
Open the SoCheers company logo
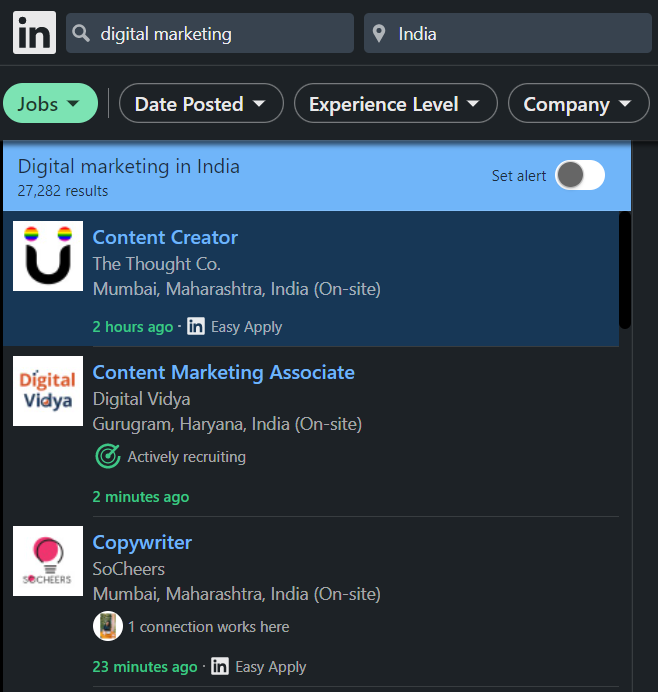click(48, 561)
